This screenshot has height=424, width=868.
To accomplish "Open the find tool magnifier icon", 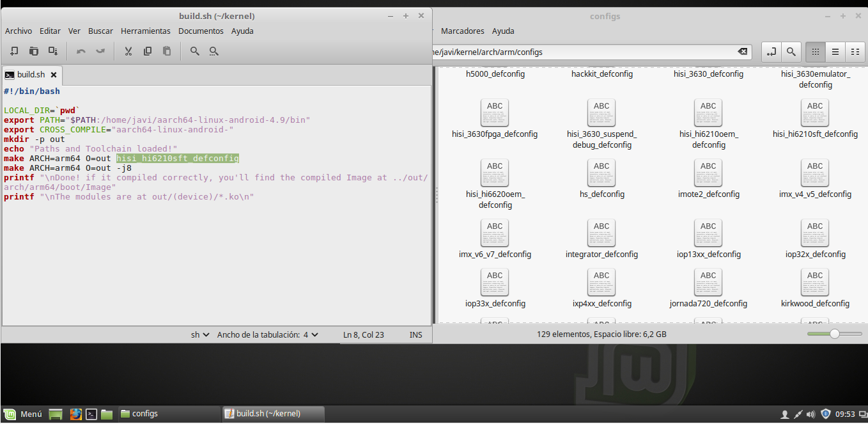I will point(195,51).
